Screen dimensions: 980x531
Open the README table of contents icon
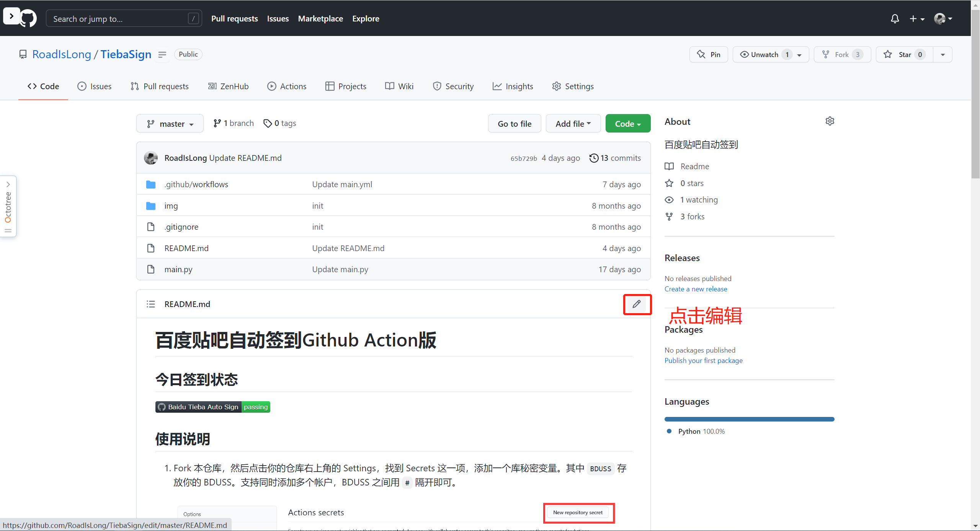coord(151,304)
